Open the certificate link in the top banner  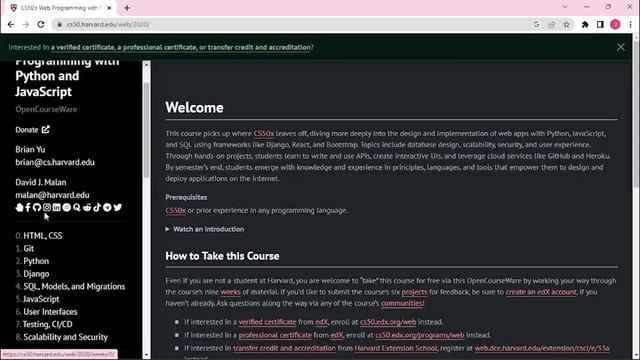180,47
